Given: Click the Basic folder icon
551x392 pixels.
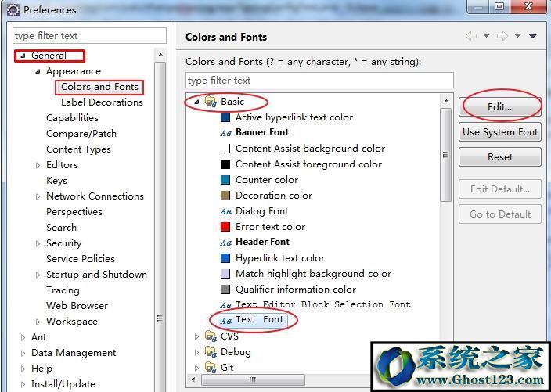Looking at the screenshot, I should click(x=211, y=102).
